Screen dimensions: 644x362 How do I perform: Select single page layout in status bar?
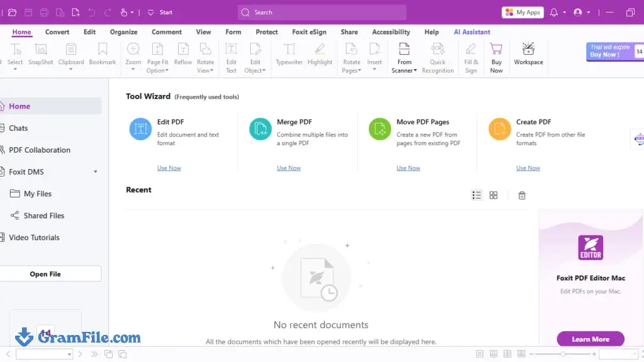pos(479,354)
